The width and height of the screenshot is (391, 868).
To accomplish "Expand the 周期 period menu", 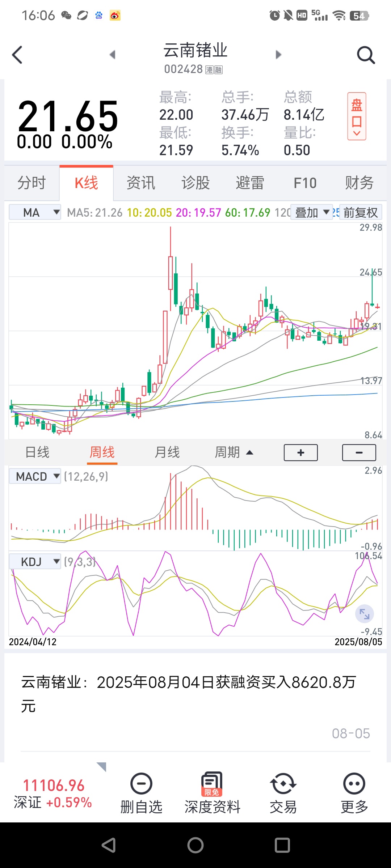I will (x=234, y=452).
